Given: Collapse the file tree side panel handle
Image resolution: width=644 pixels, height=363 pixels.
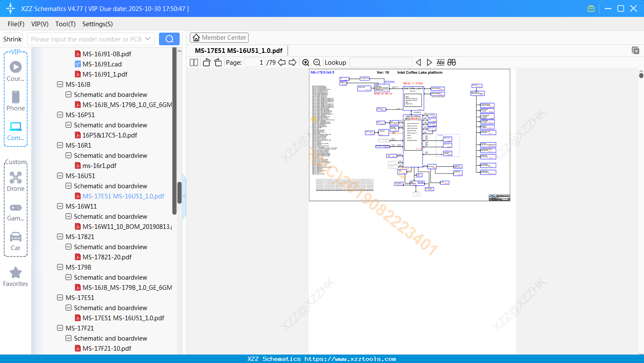Looking at the screenshot, I should (184, 196).
